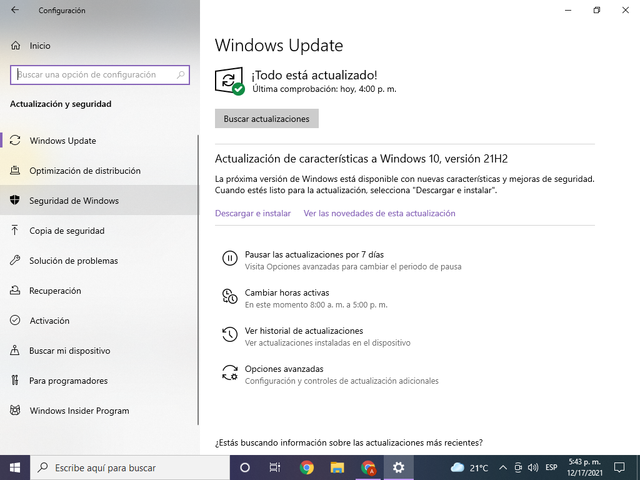Click the weather cloud icon showing 21°C
The width and height of the screenshot is (640, 480).
coord(457,468)
